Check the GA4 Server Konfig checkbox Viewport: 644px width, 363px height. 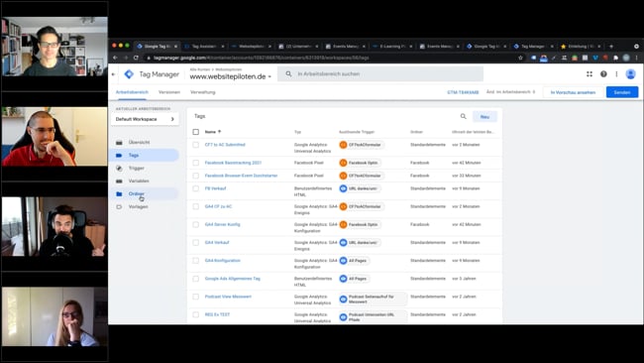196,224
